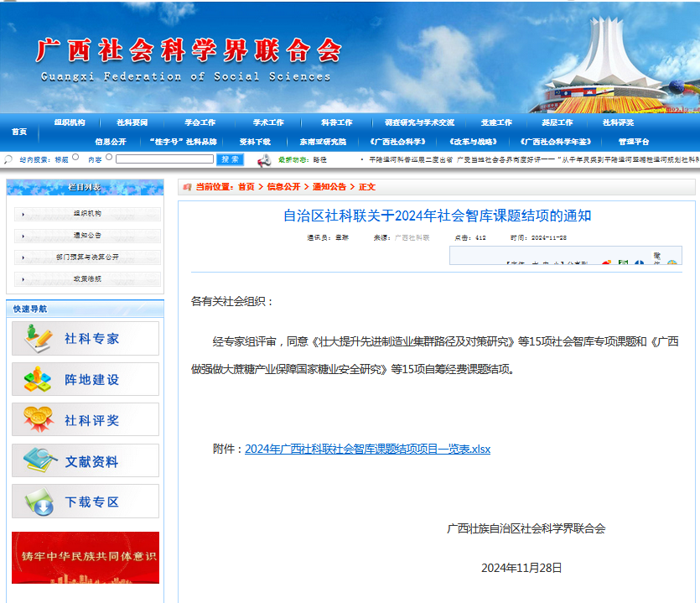Click the 首页 breadcrumb link

point(246,187)
